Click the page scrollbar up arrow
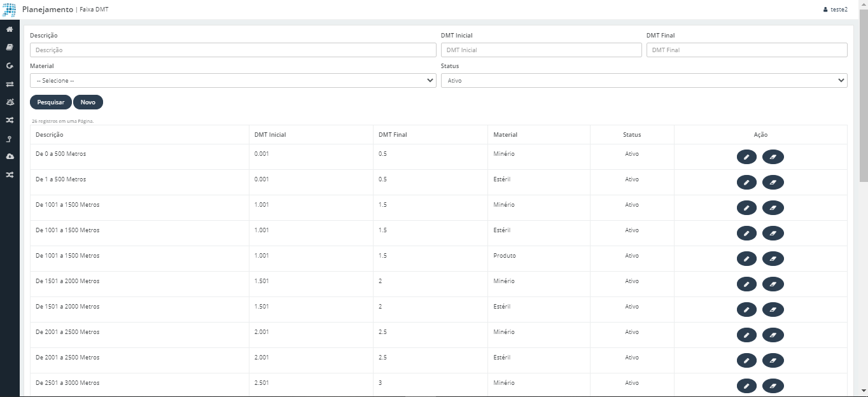 pos(864,4)
